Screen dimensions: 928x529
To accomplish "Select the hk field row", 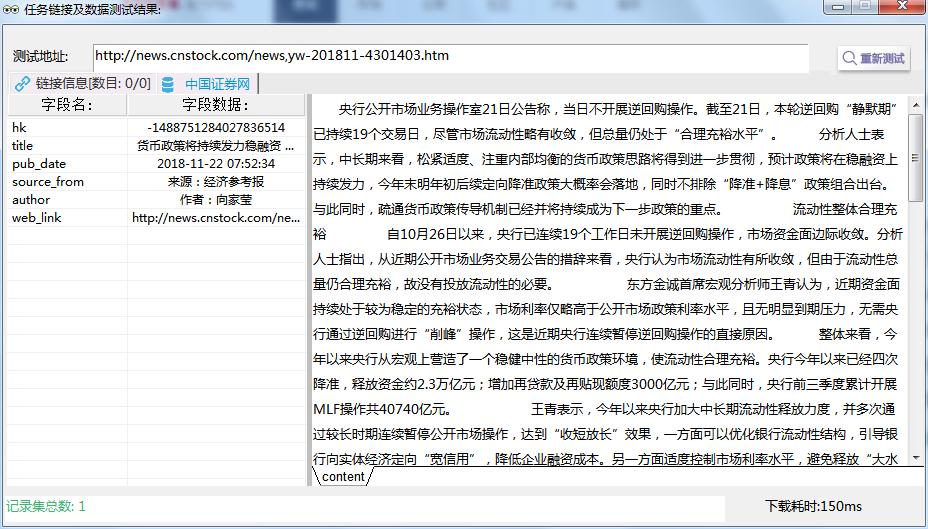I will pyautogui.click(x=156, y=127).
